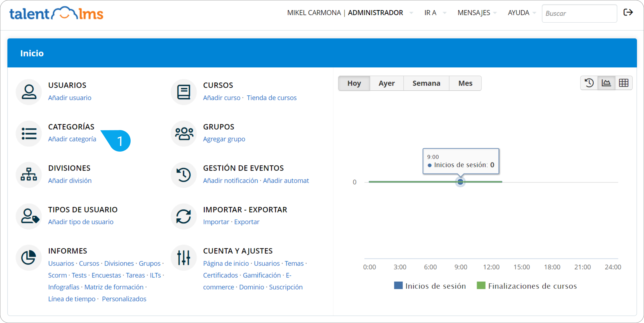Select the Semana period tab
Screen dimensions: 644x323
pos(426,83)
